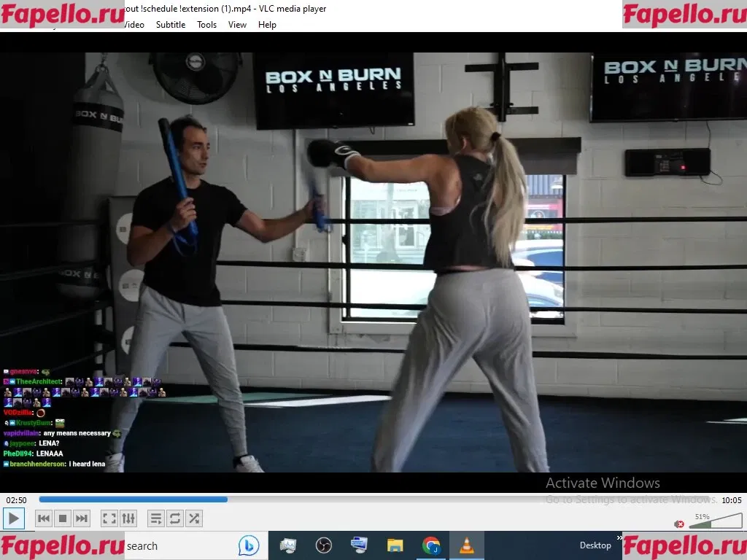Skip to previous media in playlist
Viewport: 747px width, 560px height.
(x=43, y=518)
